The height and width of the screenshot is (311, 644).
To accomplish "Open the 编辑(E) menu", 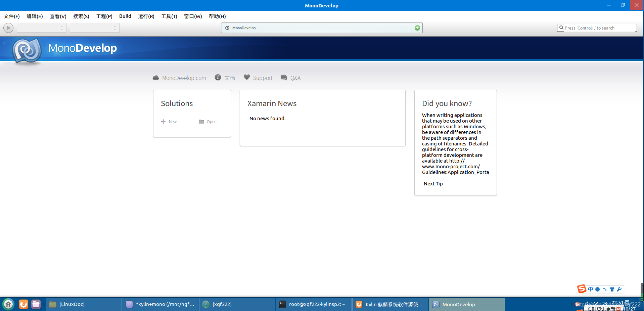I will click(x=35, y=16).
